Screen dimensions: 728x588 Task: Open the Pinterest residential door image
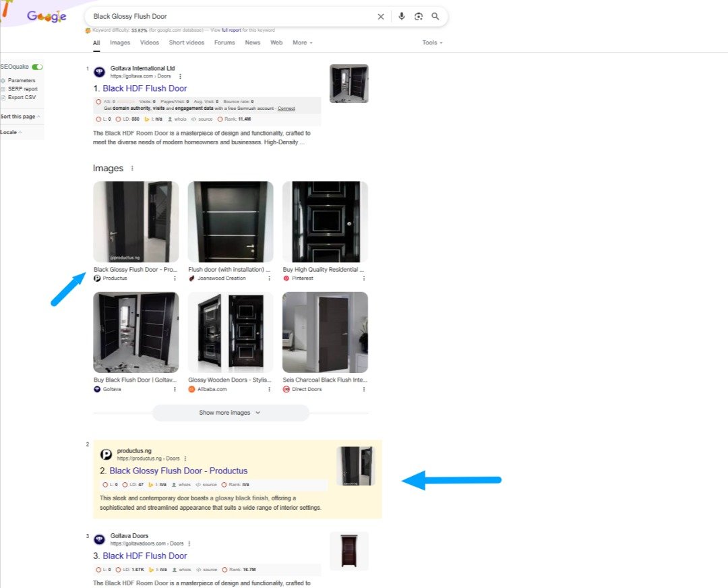click(325, 222)
